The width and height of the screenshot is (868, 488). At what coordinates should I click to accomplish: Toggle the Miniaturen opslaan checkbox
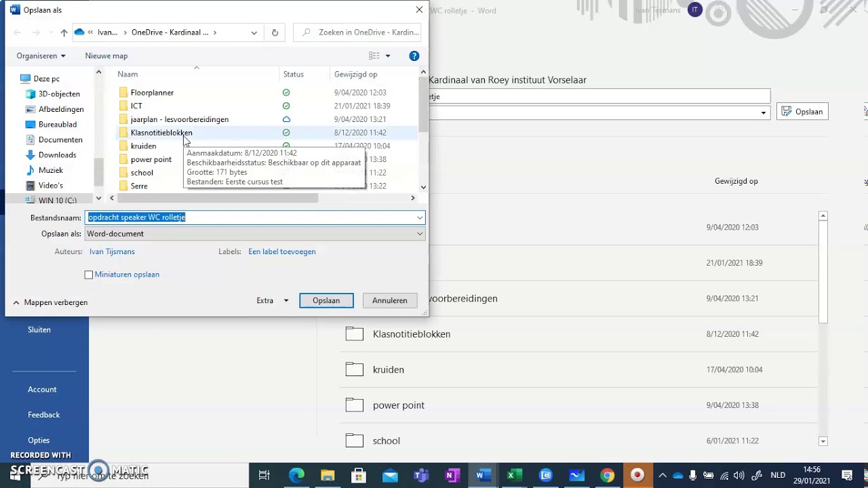click(88, 274)
